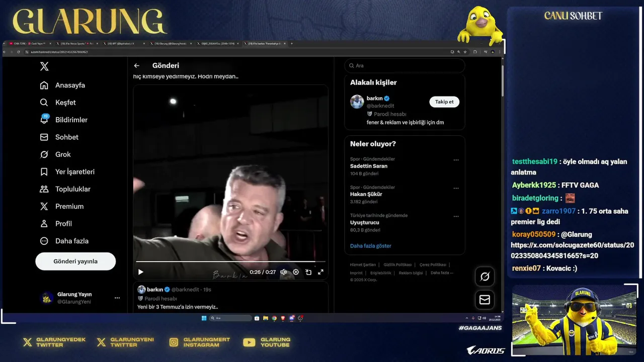This screenshot has height=362, width=644.
Task: Bookmark this page with the star icon
Action: pyautogui.click(x=465, y=52)
